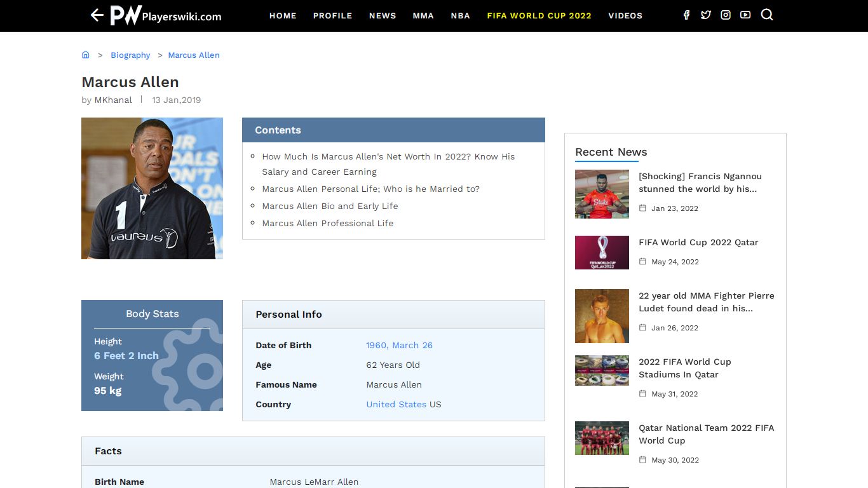Click the Contents box header
The height and width of the screenshot is (488, 868).
393,130
